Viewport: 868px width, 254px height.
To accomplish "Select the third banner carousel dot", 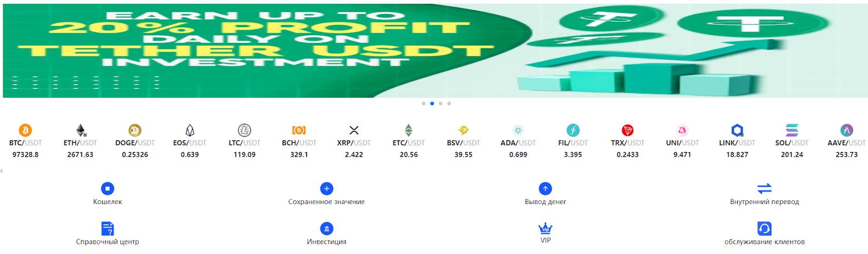I will (441, 103).
